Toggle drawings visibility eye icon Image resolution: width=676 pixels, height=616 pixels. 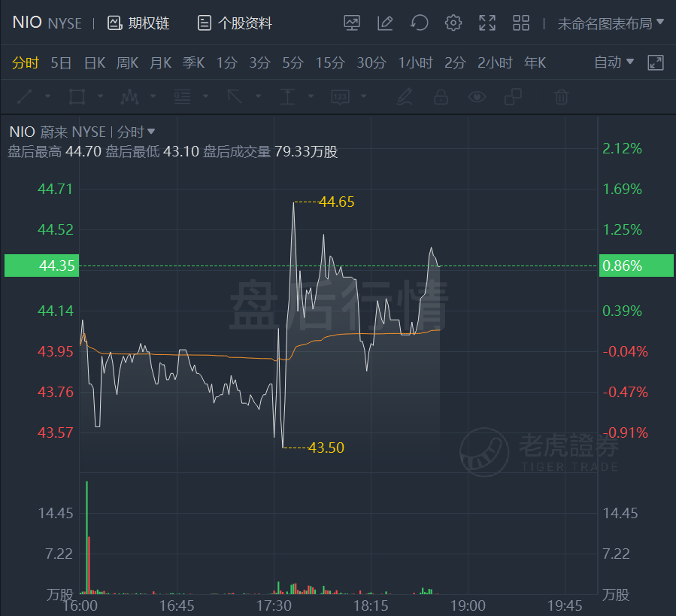pos(477,96)
